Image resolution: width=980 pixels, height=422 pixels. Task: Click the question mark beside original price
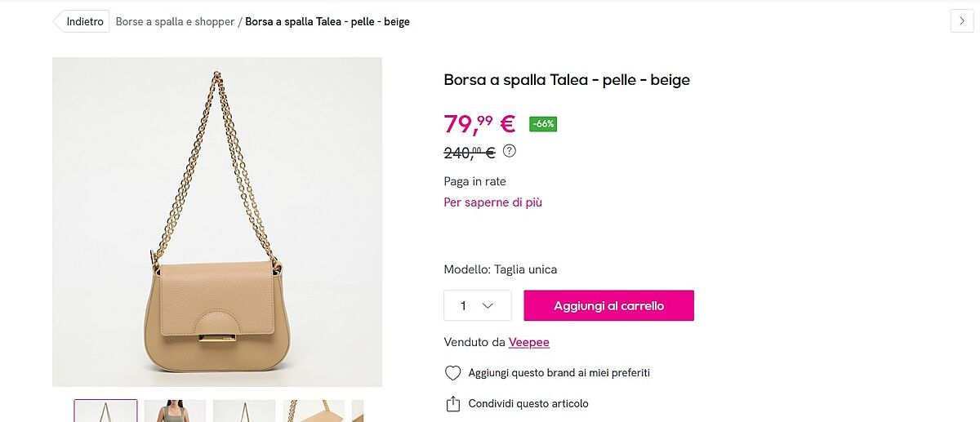510,151
